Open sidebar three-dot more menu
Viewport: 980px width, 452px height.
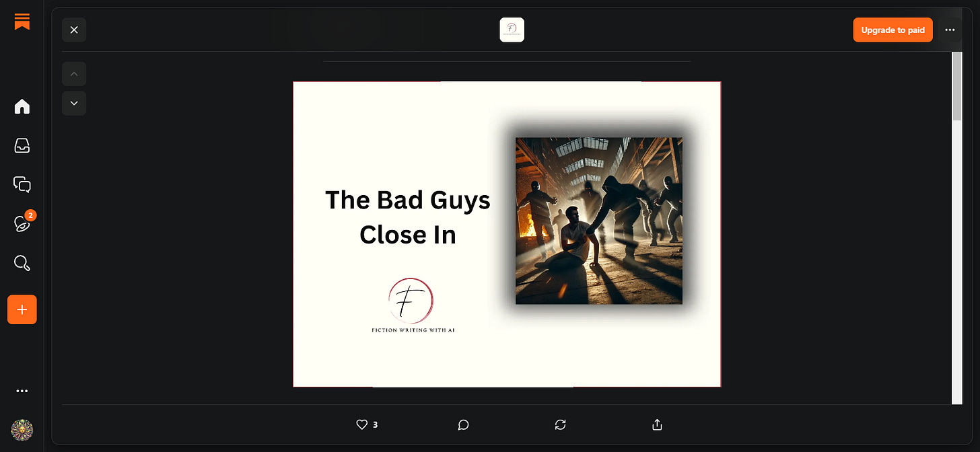coord(22,391)
